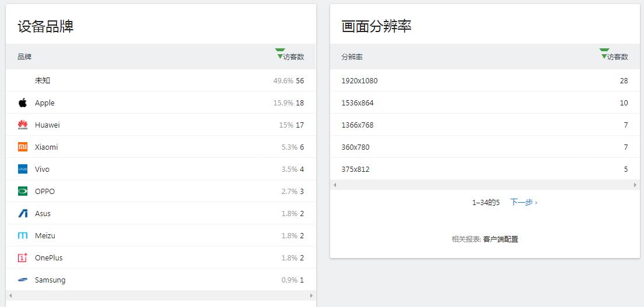Select the OPPO brand name

(45, 192)
